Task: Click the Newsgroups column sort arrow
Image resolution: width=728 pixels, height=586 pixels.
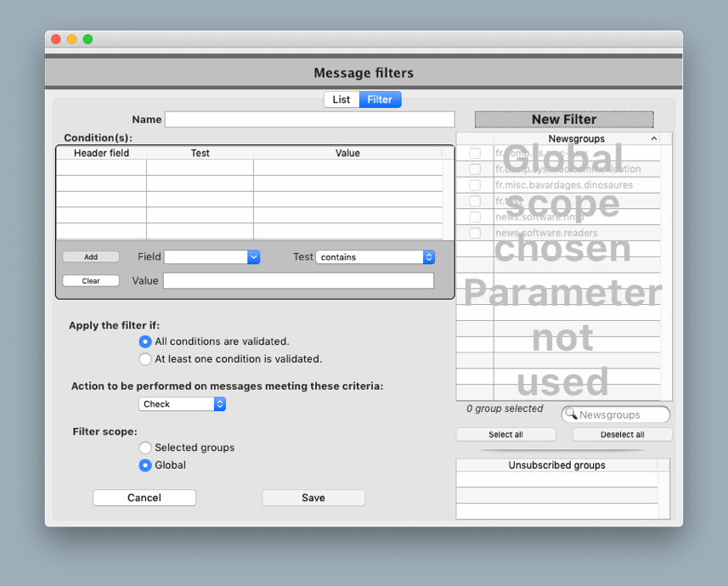Action: click(x=653, y=138)
